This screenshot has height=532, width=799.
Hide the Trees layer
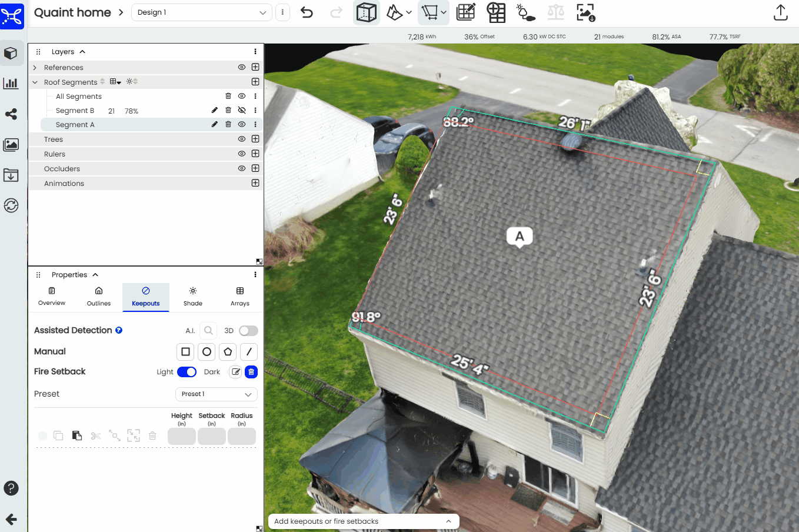[x=241, y=139]
